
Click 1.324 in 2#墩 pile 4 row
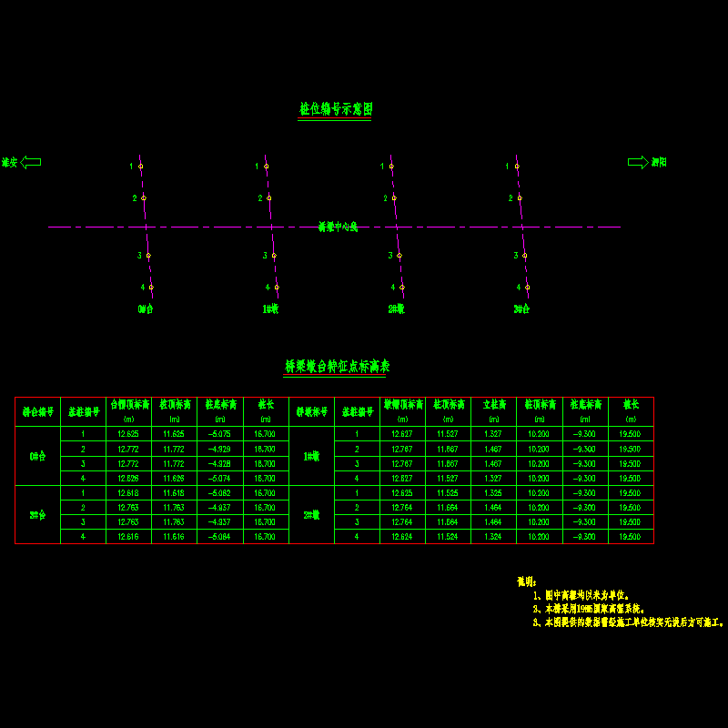(493, 537)
